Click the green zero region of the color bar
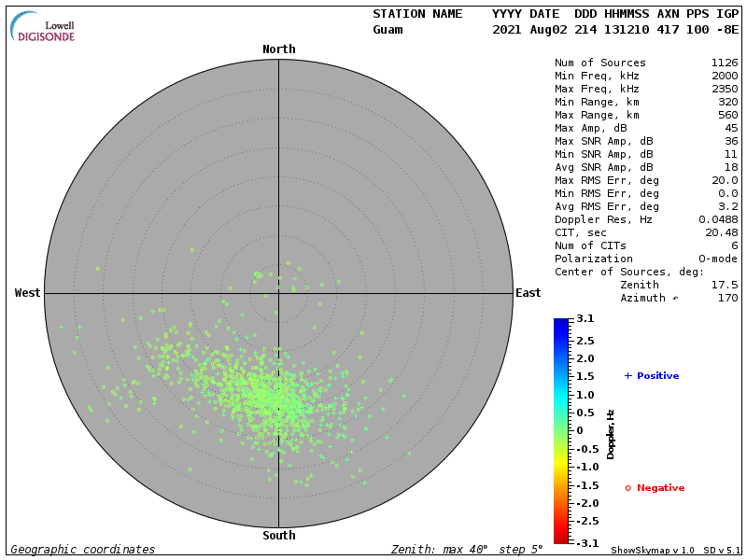 click(560, 430)
